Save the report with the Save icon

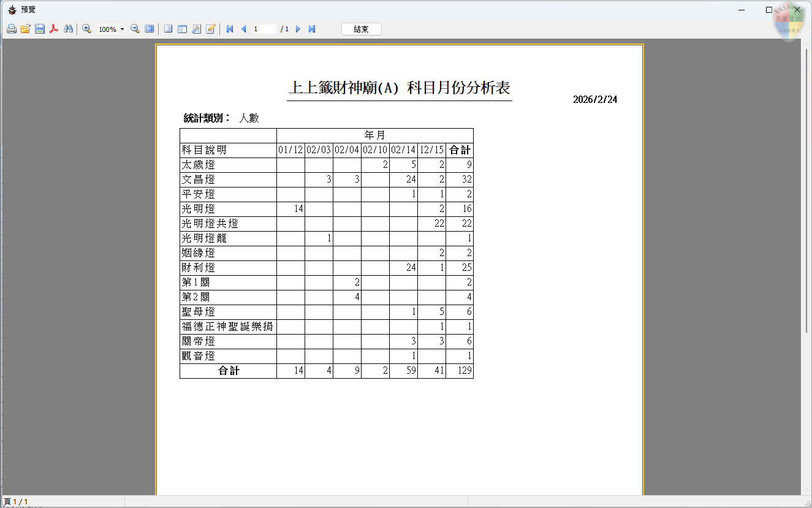tap(39, 28)
